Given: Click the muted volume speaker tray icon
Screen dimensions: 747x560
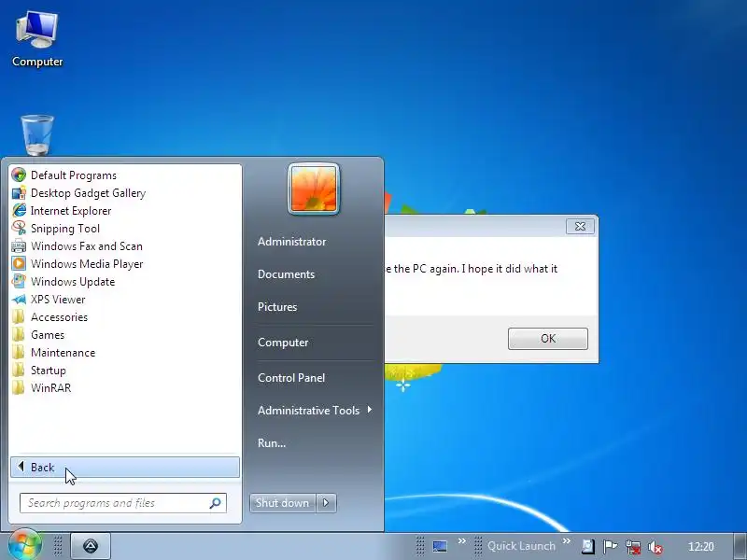Looking at the screenshot, I should (x=655, y=547).
